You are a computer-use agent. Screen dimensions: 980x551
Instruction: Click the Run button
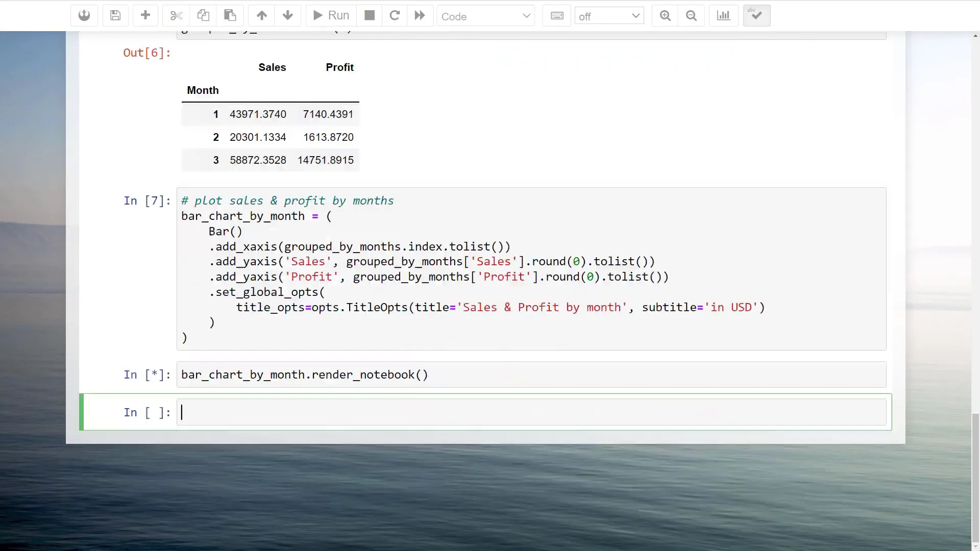[331, 15]
